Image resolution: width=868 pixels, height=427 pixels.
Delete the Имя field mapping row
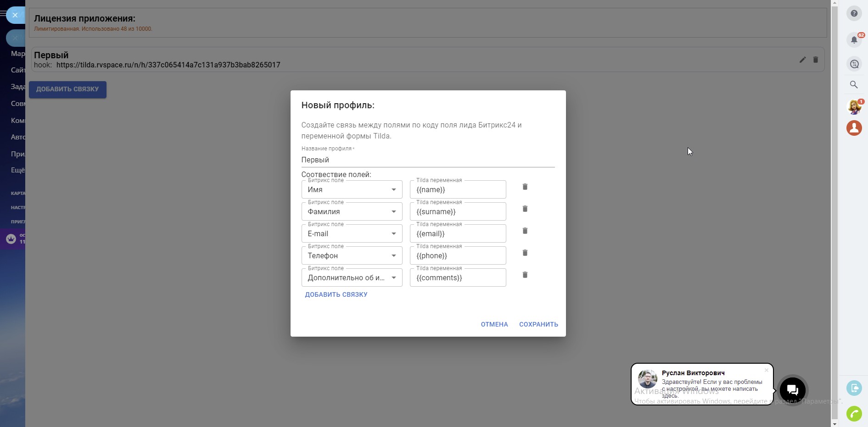525,187
